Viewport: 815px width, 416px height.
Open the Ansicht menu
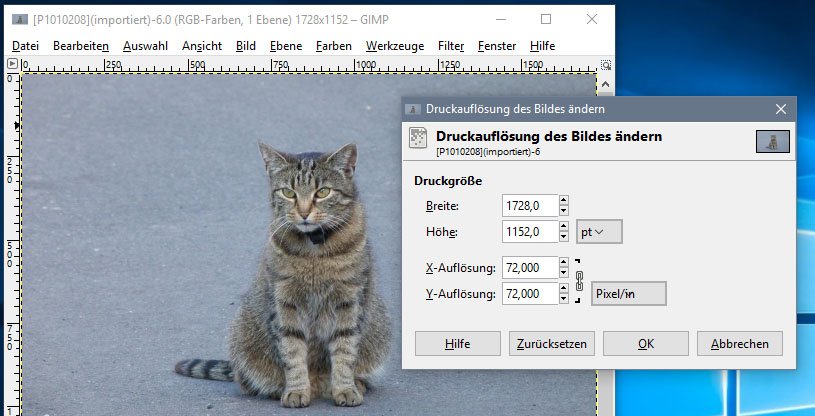[x=202, y=46]
